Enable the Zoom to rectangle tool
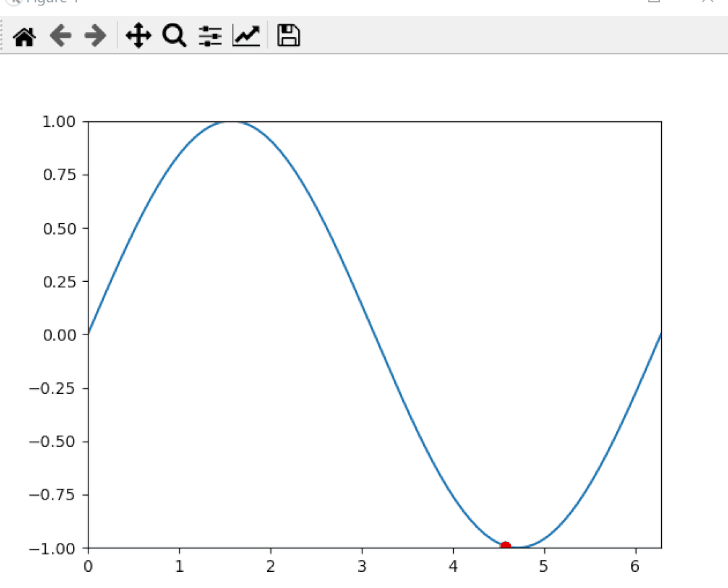This screenshot has width=728, height=588. click(x=174, y=36)
